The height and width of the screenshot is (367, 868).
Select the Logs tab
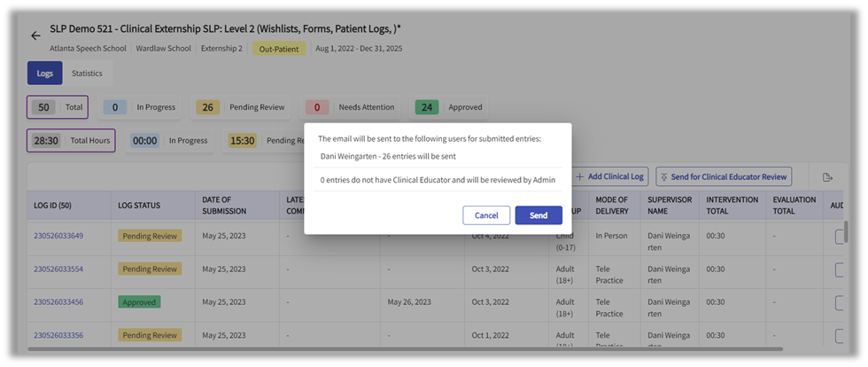tap(44, 74)
